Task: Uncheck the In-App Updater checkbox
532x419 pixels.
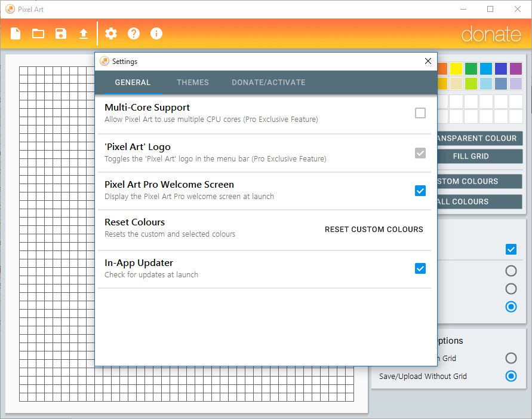Action: 420,268
